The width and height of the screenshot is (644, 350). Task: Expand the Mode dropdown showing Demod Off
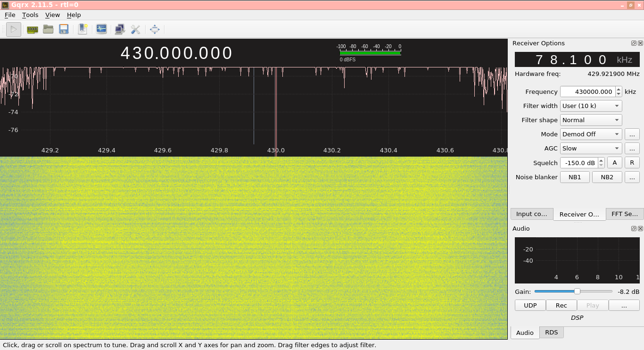pyautogui.click(x=591, y=134)
